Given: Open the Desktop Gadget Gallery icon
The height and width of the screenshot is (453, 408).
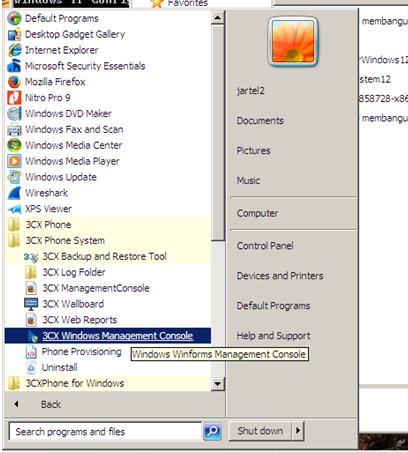Looking at the screenshot, I should (14, 34).
